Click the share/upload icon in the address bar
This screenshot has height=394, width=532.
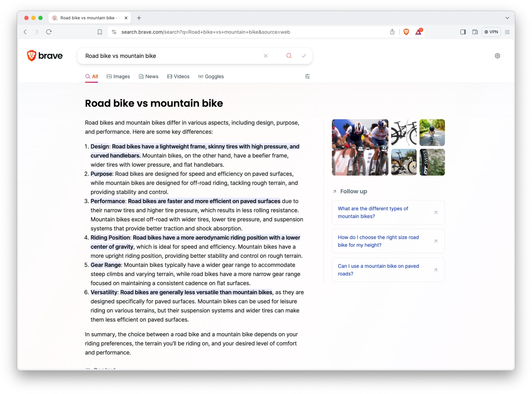point(392,32)
